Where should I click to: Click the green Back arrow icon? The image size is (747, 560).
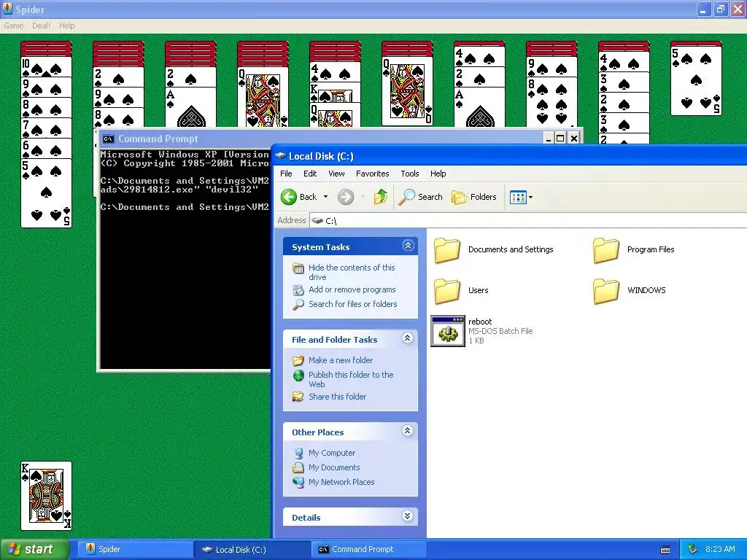pos(289,197)
